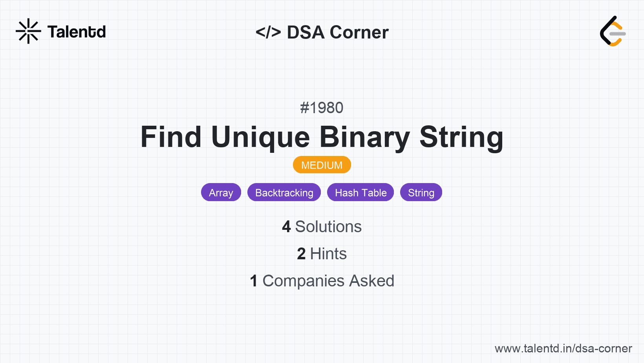Click the </> code brackets symbol
This screenshot has width=644, height=363.
pyautogui.click(x=268, y=32)
